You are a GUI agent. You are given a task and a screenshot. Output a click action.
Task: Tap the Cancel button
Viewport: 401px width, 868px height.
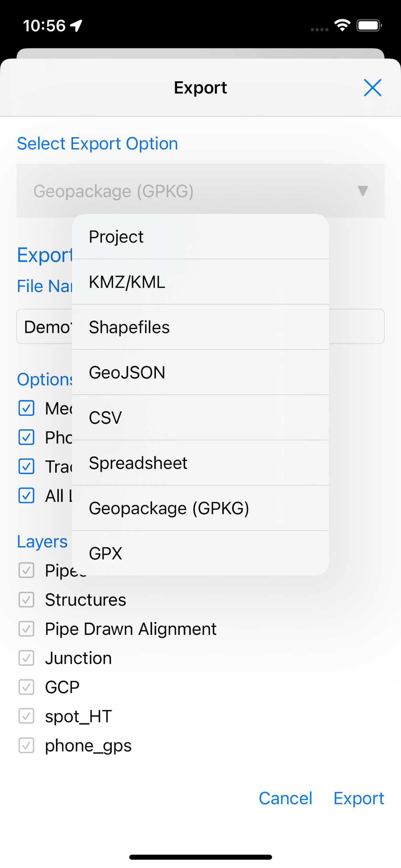(285, 798)
